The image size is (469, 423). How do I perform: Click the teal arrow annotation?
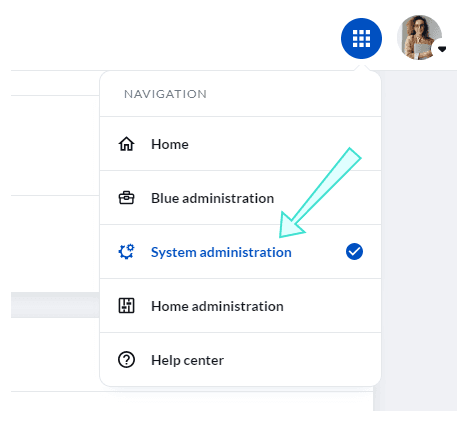[319, 193]
